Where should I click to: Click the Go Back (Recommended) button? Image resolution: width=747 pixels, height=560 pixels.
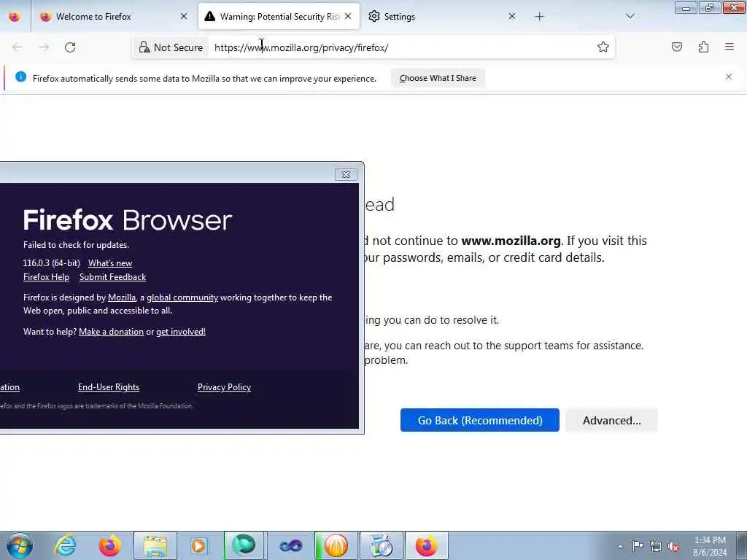tap(480, 420)
